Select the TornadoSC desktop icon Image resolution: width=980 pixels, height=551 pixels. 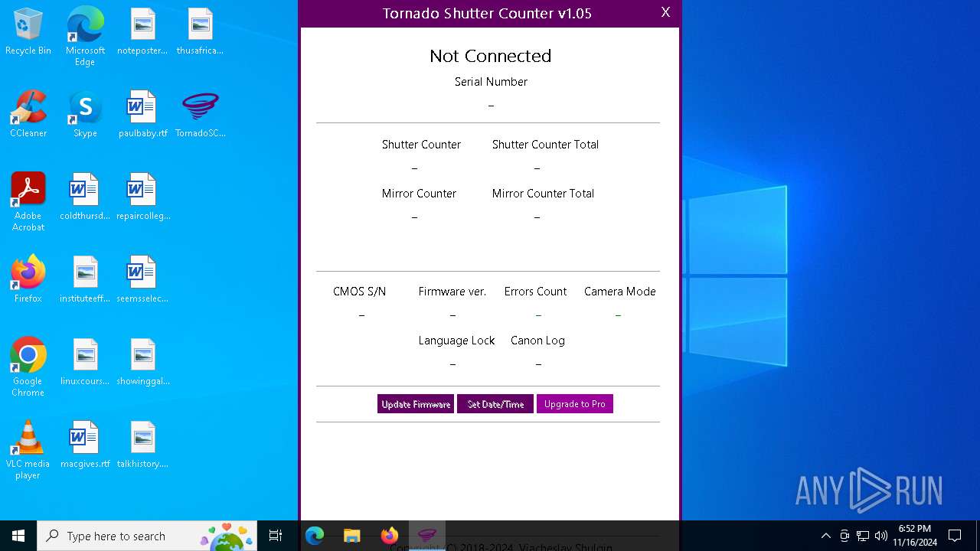tap(200, 114)
